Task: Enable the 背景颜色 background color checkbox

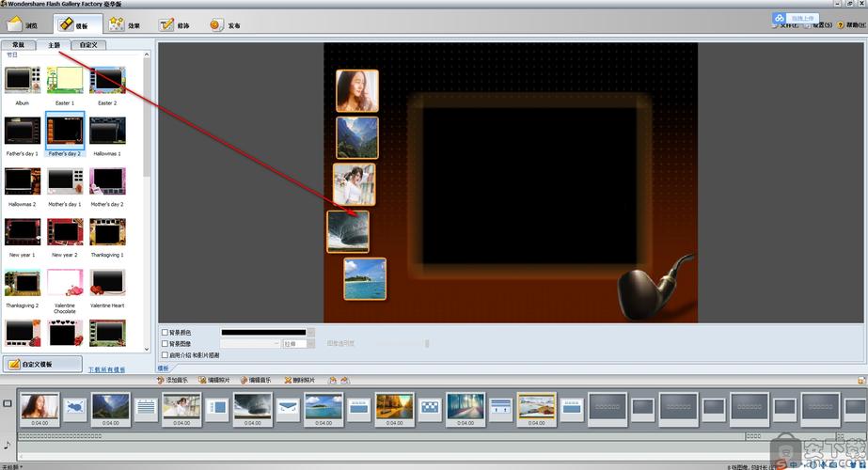Action: coord(165,332)
